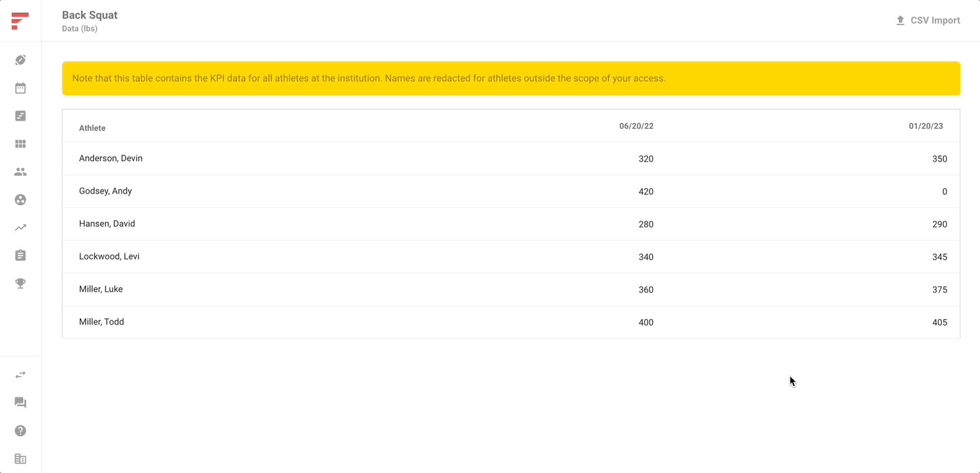Select athlete name Miller, Todd
980x473 pixels.
(102, 322)
